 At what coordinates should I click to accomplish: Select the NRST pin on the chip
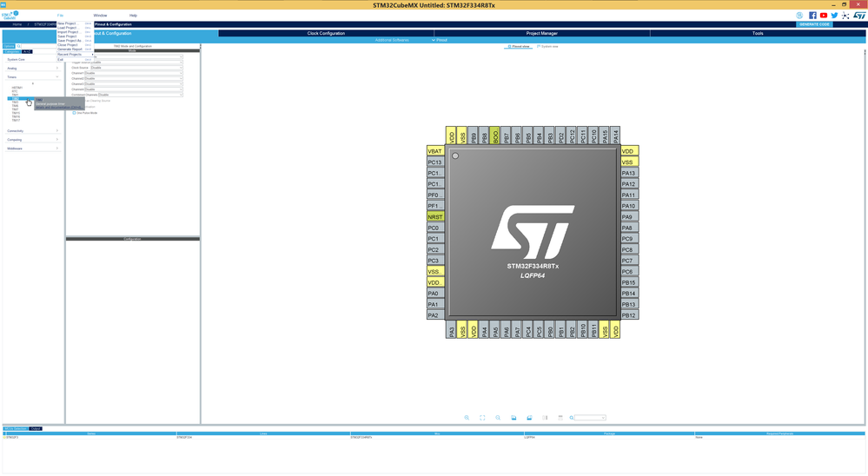tap(435, 217)
